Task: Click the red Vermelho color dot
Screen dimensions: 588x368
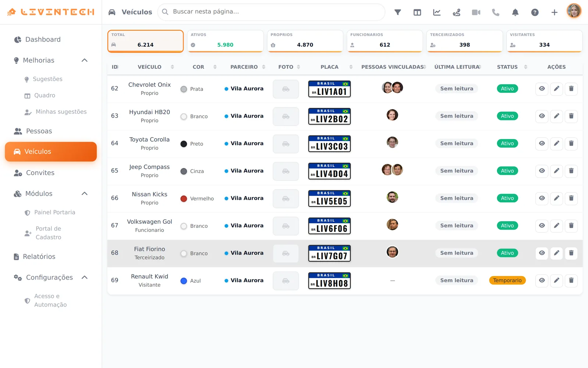Action: 184,199
